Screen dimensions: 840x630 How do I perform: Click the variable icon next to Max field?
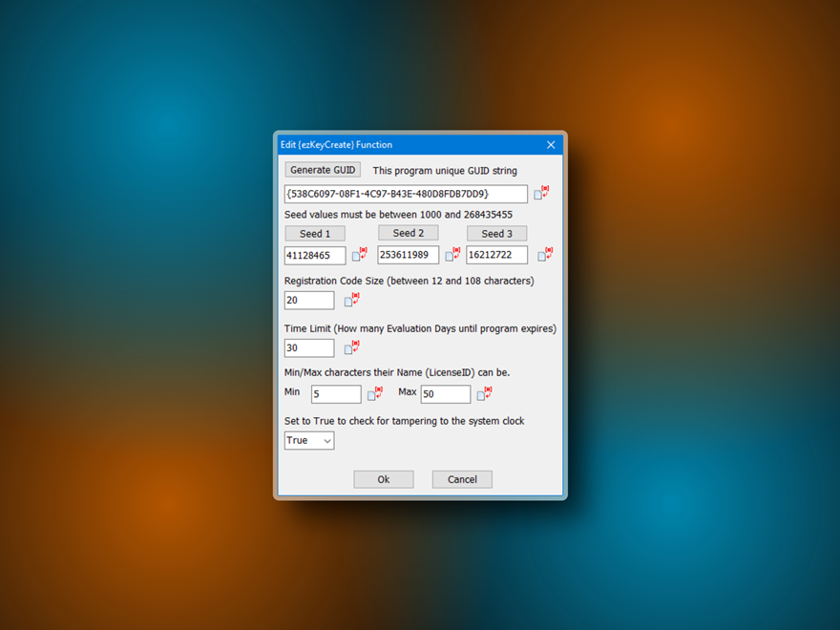point(484,394)
